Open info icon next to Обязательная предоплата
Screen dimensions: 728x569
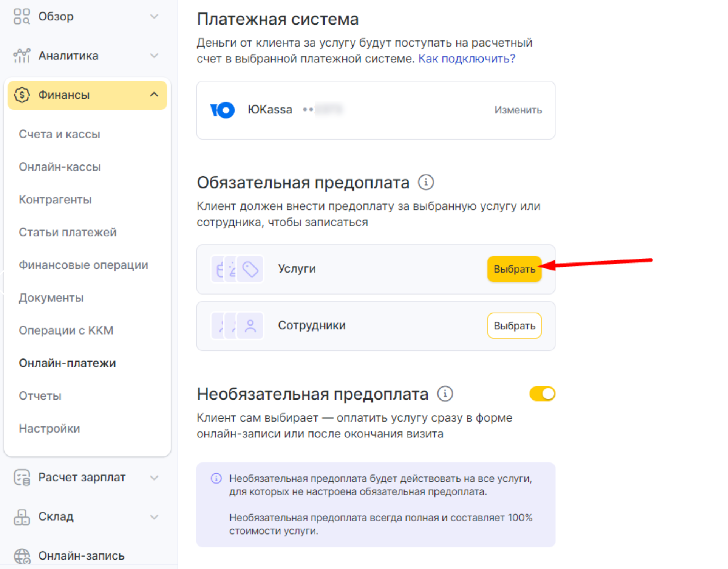click(426, 183)
